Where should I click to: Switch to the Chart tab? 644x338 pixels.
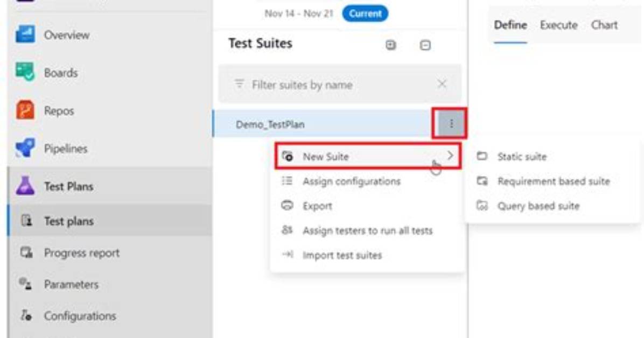pos(604,25)
